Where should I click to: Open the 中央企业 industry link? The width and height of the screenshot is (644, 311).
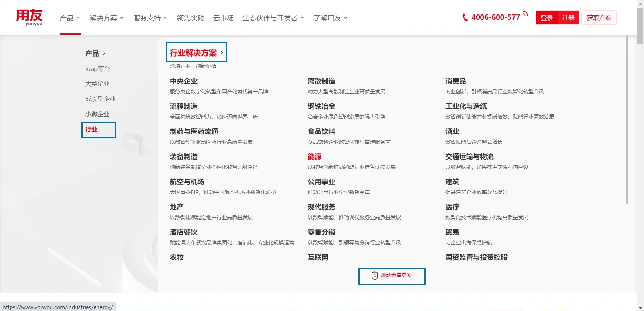pos(183,81)
